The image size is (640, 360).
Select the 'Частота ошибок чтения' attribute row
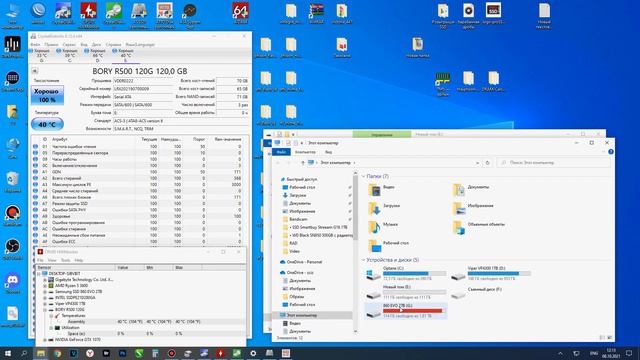(140, 146)
